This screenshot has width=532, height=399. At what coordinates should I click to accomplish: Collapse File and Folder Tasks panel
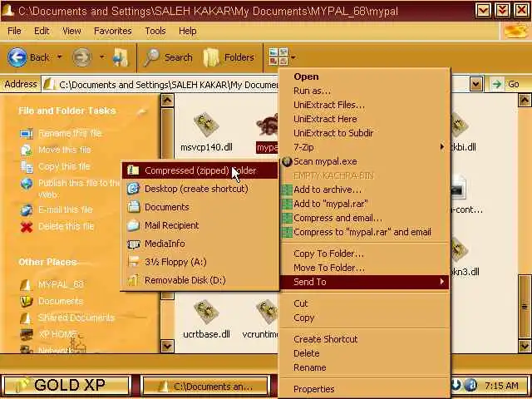(x=142, y=111)
